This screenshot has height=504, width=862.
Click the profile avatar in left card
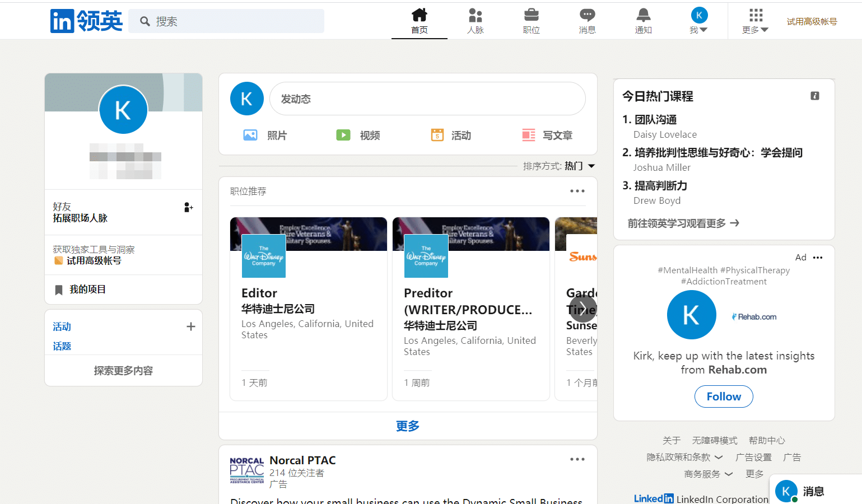coord(123,110)
